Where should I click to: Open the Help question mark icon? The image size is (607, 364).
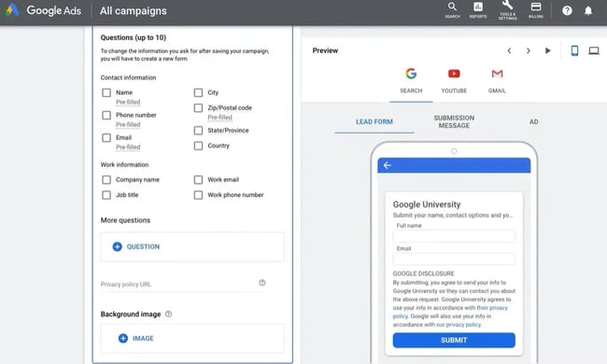pos(567,10)
